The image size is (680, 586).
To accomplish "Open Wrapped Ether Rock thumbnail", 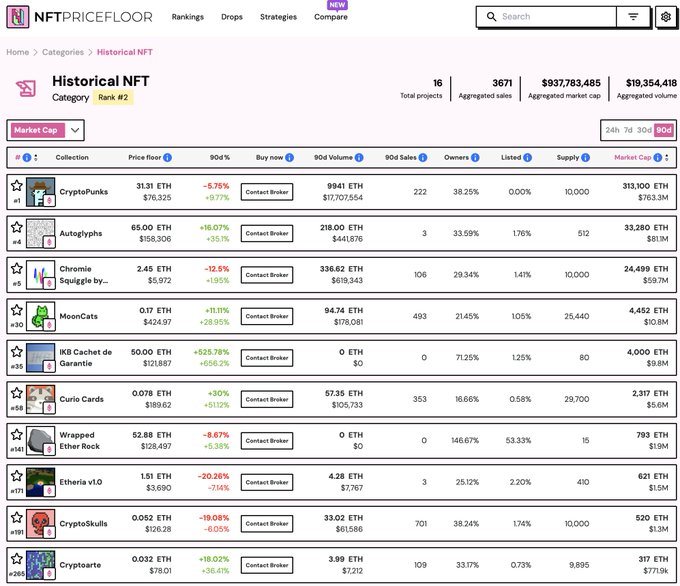I will pos(40,441).
